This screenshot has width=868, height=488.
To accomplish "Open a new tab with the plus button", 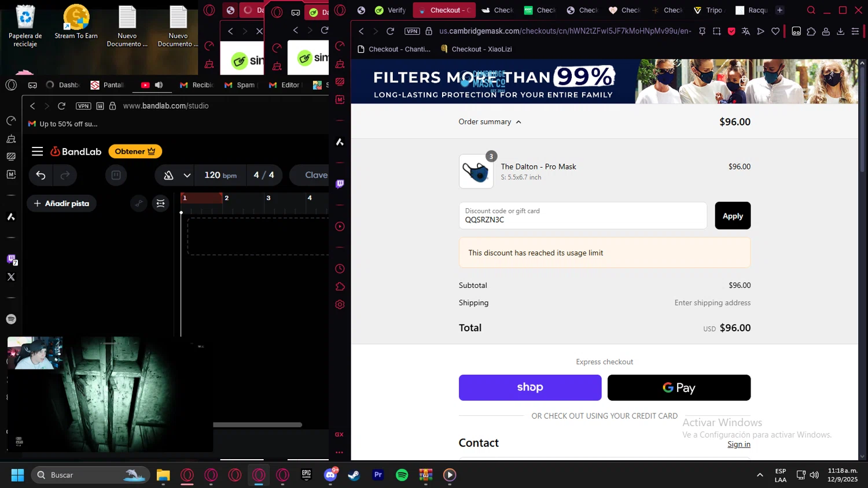I will [x=779, y=10].
